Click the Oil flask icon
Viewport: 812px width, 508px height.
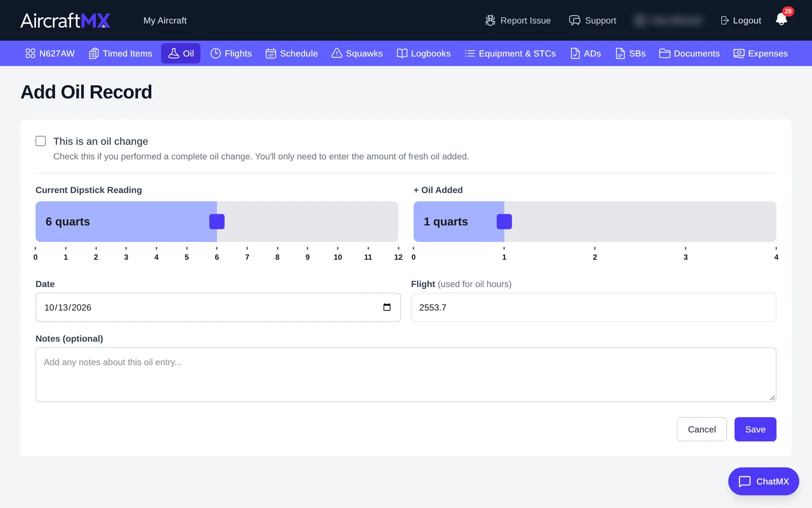174,53
